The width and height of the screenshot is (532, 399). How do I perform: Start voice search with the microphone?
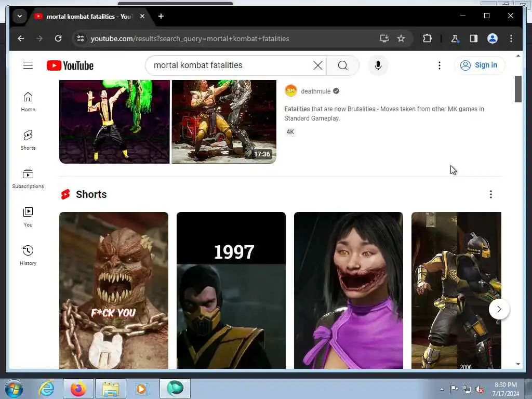378,65
